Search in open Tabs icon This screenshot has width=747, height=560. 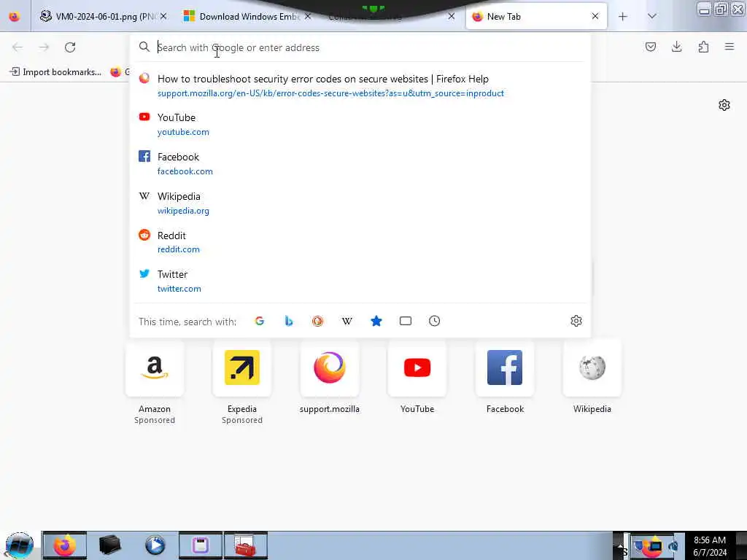point(406,321)
